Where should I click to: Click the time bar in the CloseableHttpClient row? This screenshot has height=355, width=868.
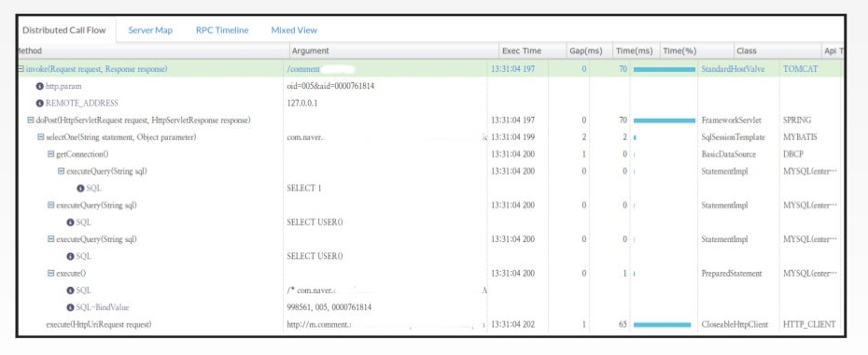(662, 324)
